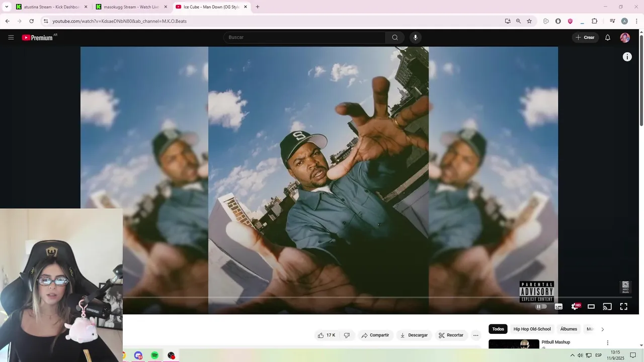
Task: Bookmark this page with the star icon
Action: (x=529, y=21)
